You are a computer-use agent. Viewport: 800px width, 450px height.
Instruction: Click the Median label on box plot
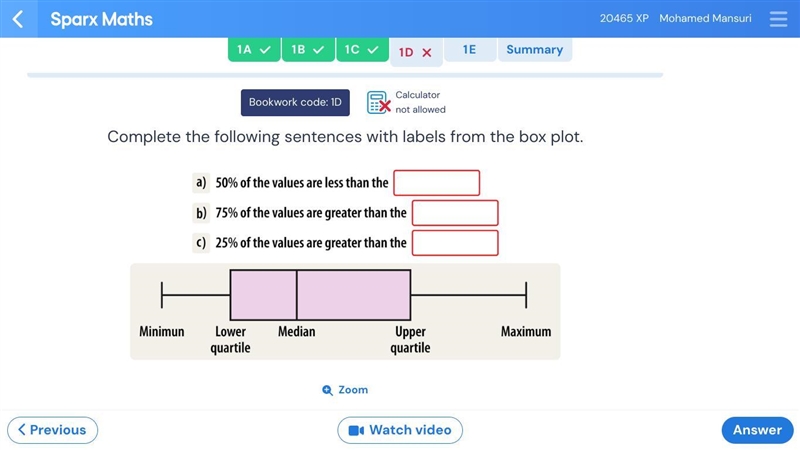pos(296,332)
